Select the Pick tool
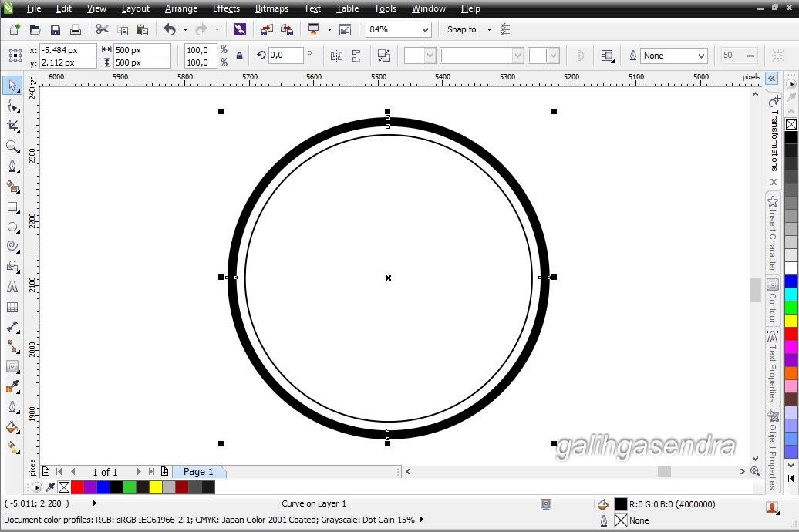 (13, 86)
